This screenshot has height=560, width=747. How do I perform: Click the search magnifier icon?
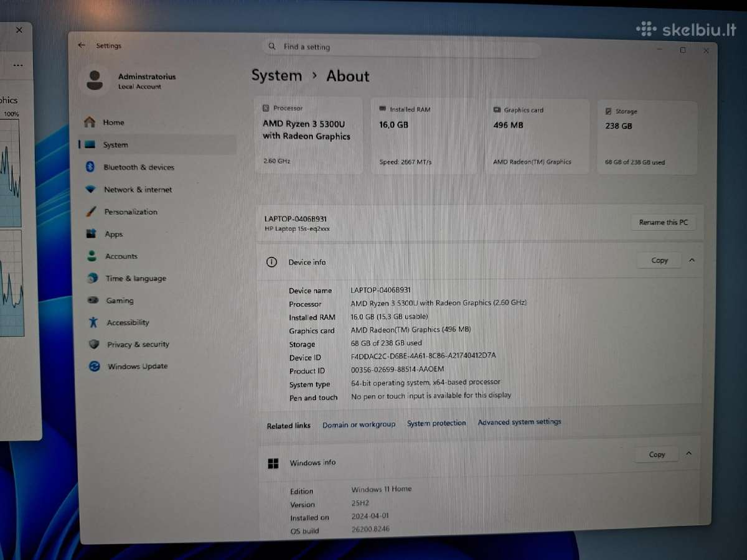pos(272,46)
